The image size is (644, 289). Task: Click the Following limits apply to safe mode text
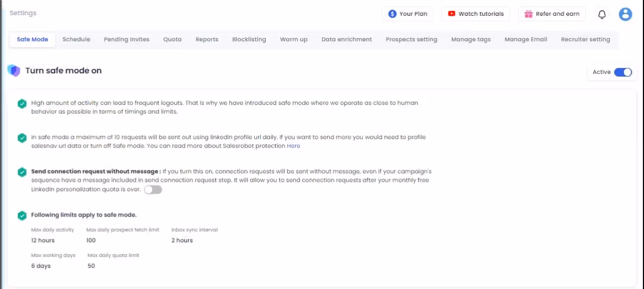(84, 215)
